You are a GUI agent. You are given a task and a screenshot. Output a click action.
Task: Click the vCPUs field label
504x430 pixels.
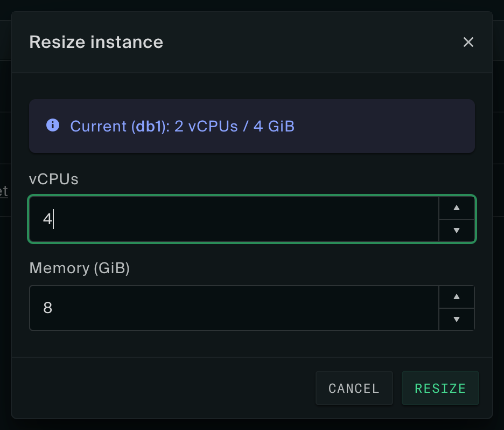[x=54, y=179]
